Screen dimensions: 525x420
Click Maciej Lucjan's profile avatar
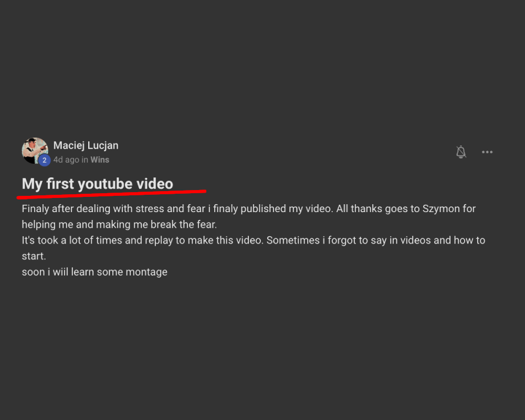tap(33, 149)
